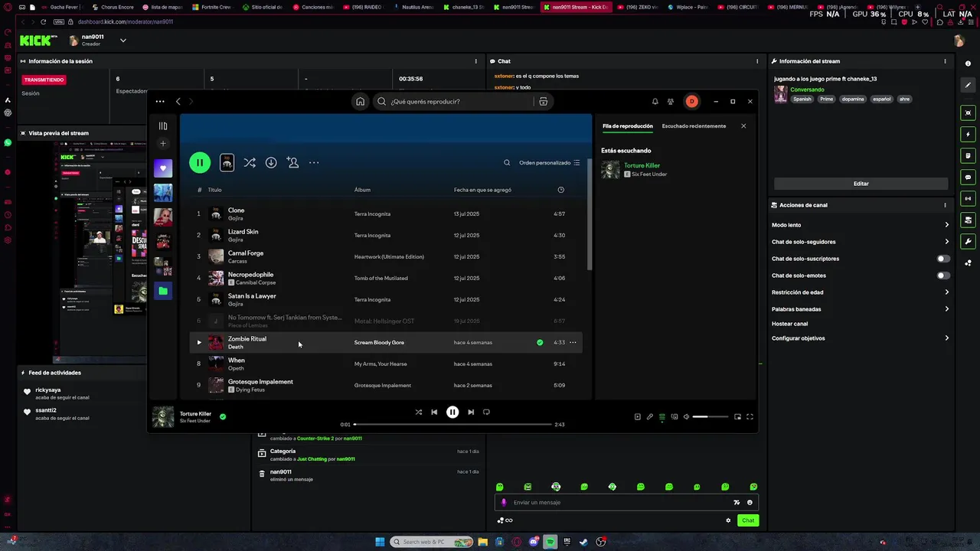This screenshot has height=551, width=980.
Task: Open Información del stream panel menu
Action: pos(945,61)
